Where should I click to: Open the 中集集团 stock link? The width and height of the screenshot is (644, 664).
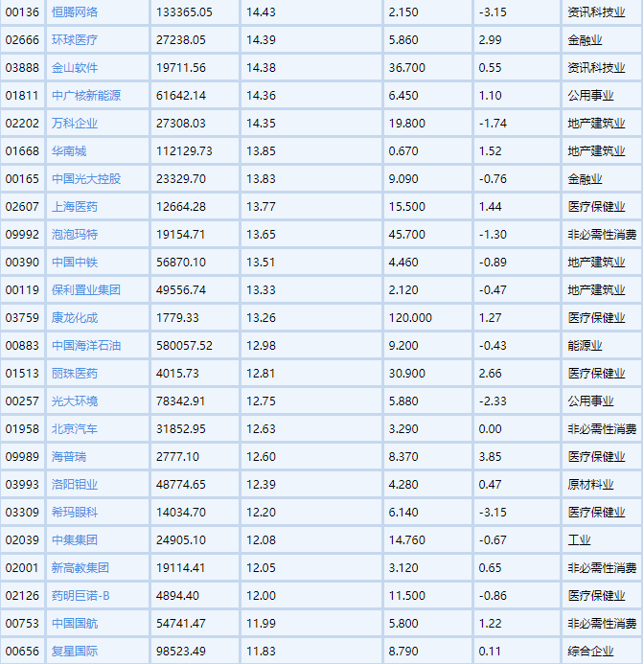click(x=75, y=540)
